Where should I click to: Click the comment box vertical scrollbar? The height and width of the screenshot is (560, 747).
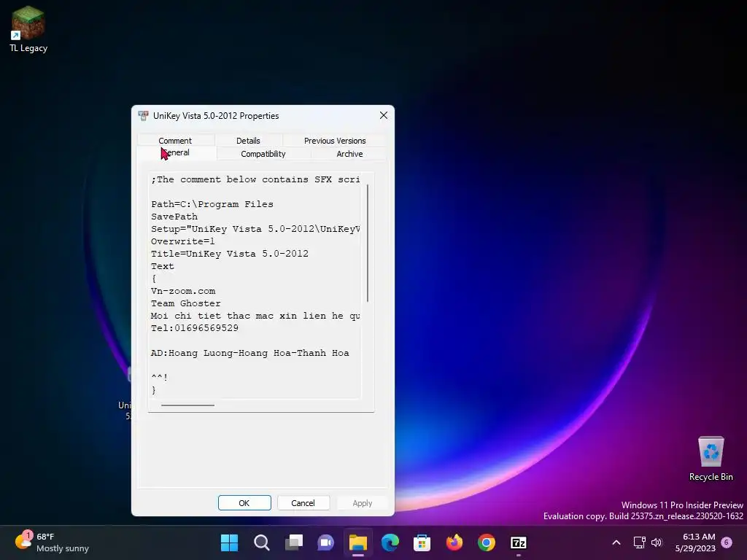368,243
